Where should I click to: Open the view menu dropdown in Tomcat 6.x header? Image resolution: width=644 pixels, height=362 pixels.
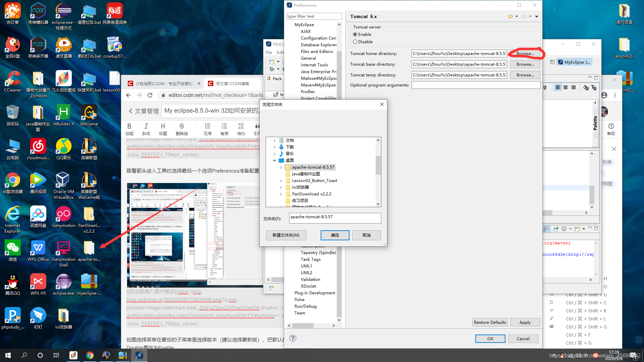coord(536,16)
